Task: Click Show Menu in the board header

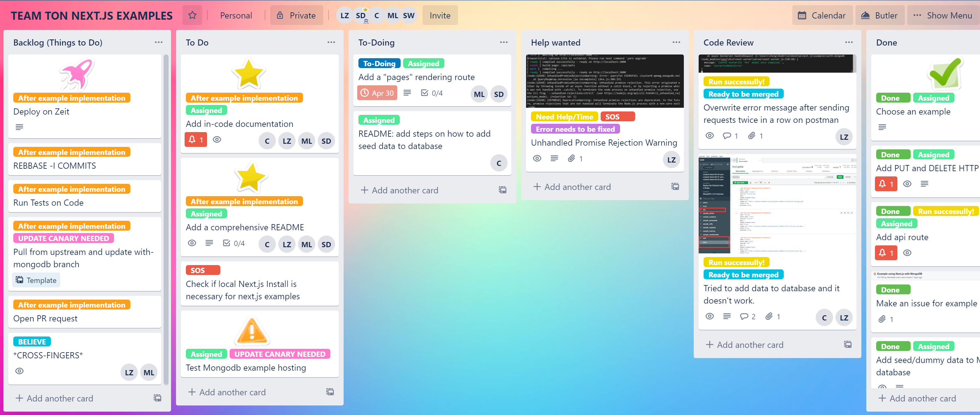Action: (x=942, y=15)
